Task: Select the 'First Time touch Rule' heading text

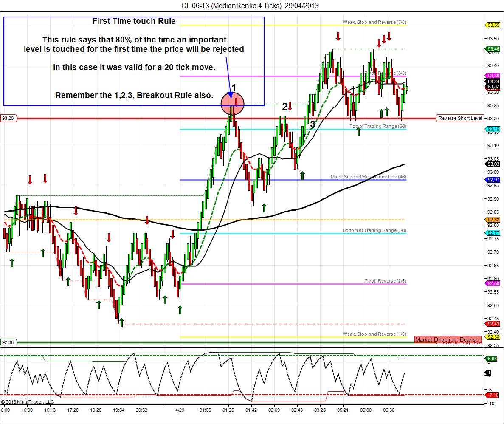Action: pos(134,21)
